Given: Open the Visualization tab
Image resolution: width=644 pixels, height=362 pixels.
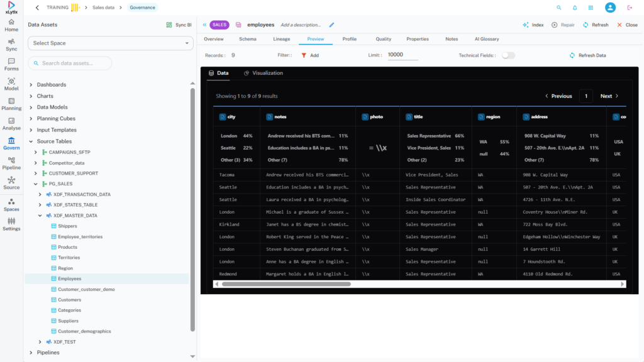Looking at the screenshot, I should pos(263,73).
